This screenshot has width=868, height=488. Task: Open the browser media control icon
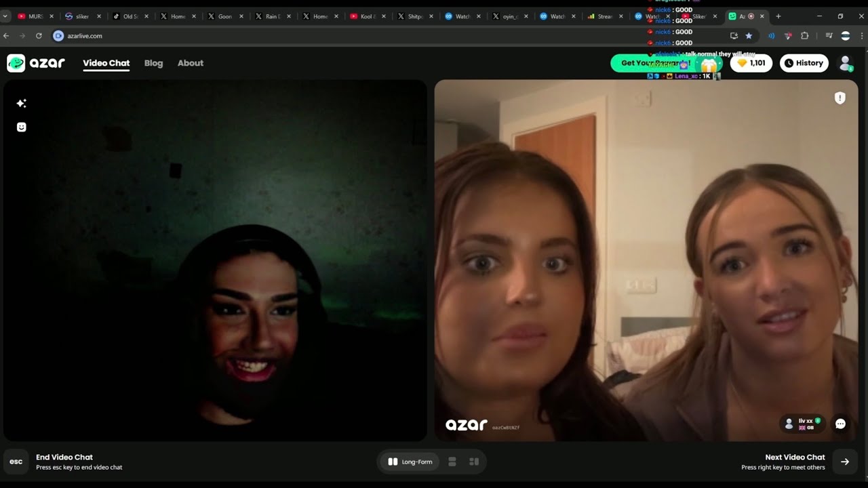pyautogui.click(x=829, y=35)
